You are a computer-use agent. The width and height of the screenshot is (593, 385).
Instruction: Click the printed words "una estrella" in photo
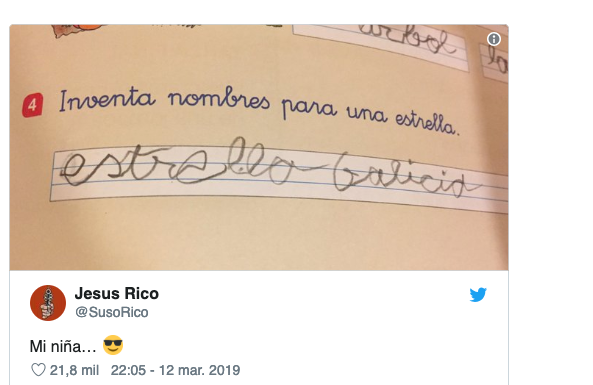click(403, 120)
